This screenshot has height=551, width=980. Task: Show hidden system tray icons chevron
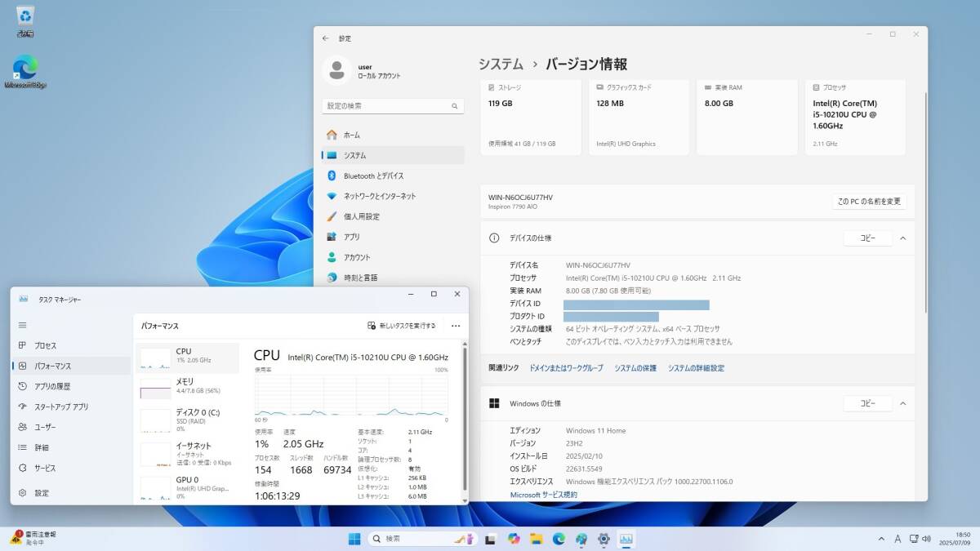click(881, 539)
